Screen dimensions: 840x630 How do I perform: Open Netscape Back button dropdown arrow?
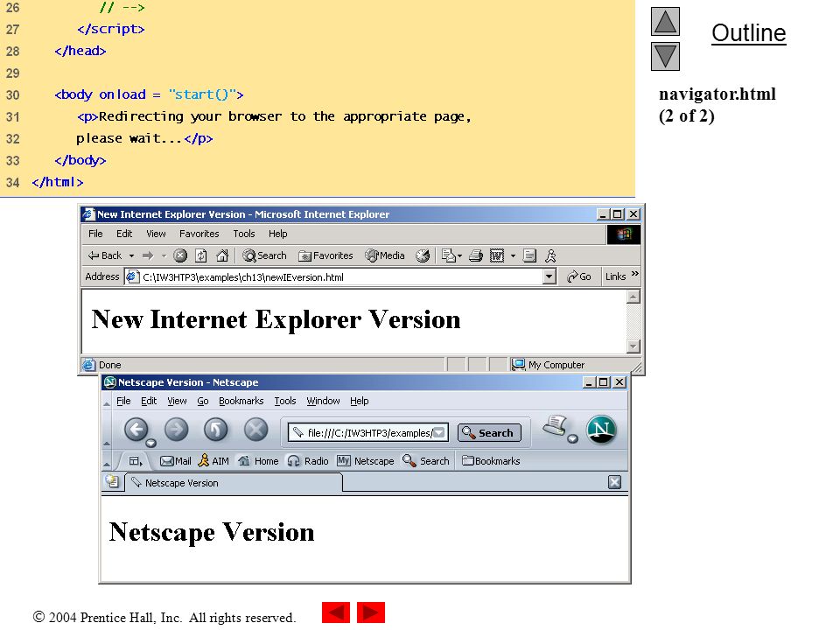point(150,443)
